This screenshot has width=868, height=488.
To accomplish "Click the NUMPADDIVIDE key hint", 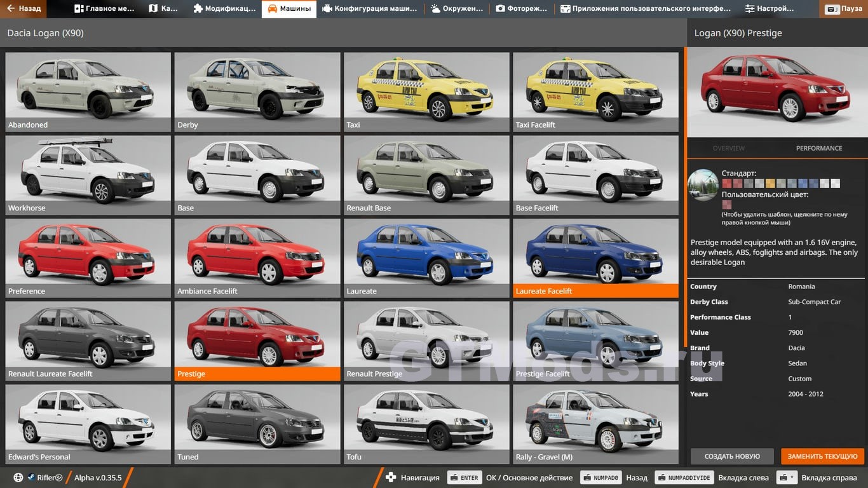I will click(684, 478).
